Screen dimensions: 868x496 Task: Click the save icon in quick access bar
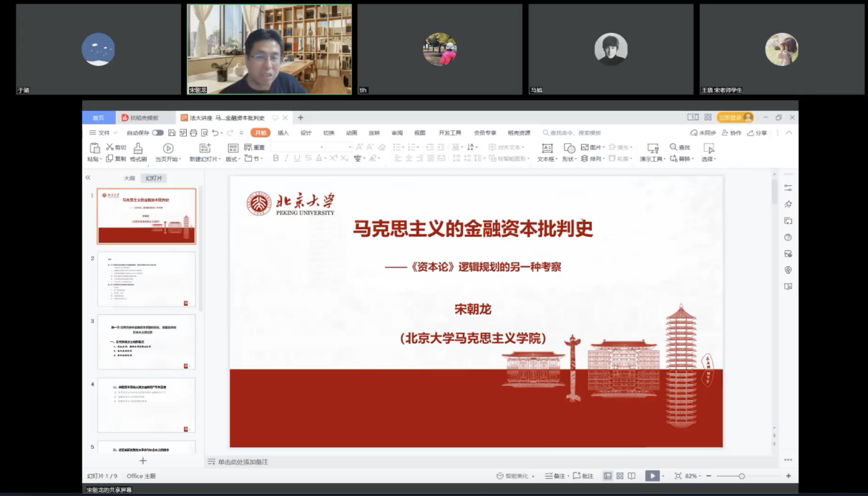pyautogui.click(x=172, y=133)
